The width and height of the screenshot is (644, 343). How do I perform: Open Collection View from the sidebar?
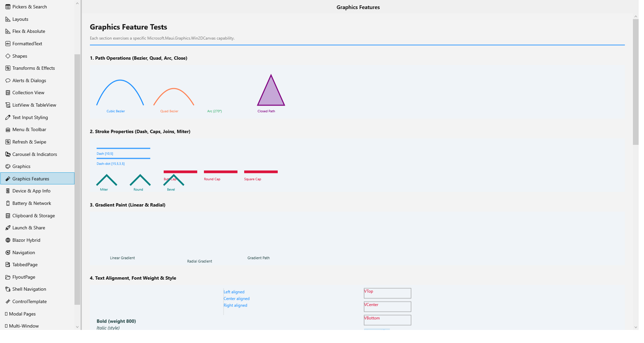pyautogui.click(x=37, y=93)
